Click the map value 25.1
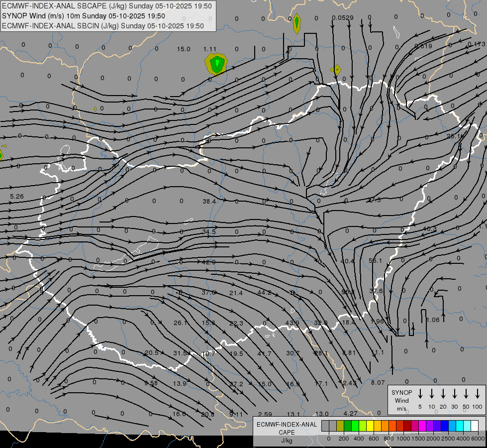The height and width of the screenshot is (448, 487). pyautogui.click(x=454, y=136)
